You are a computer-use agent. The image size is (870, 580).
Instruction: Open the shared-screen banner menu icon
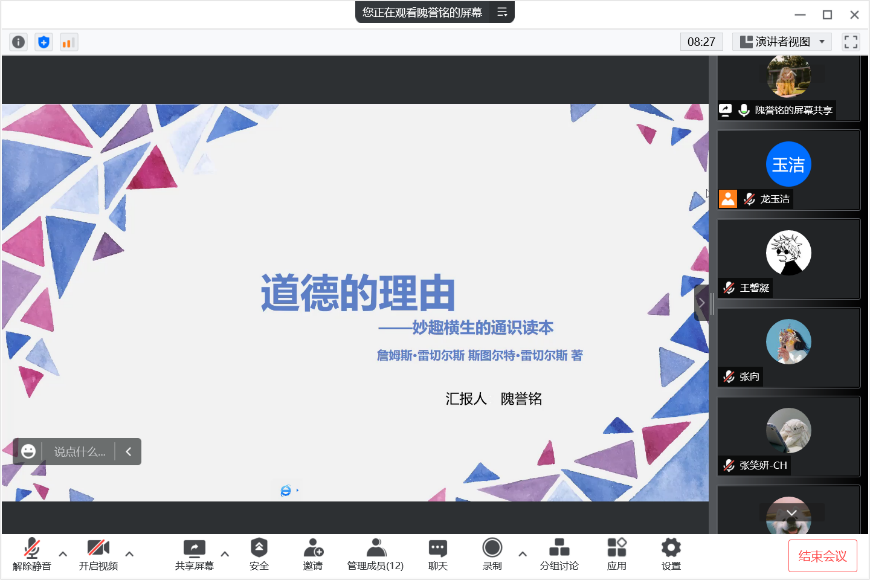(x=502, y=12)
